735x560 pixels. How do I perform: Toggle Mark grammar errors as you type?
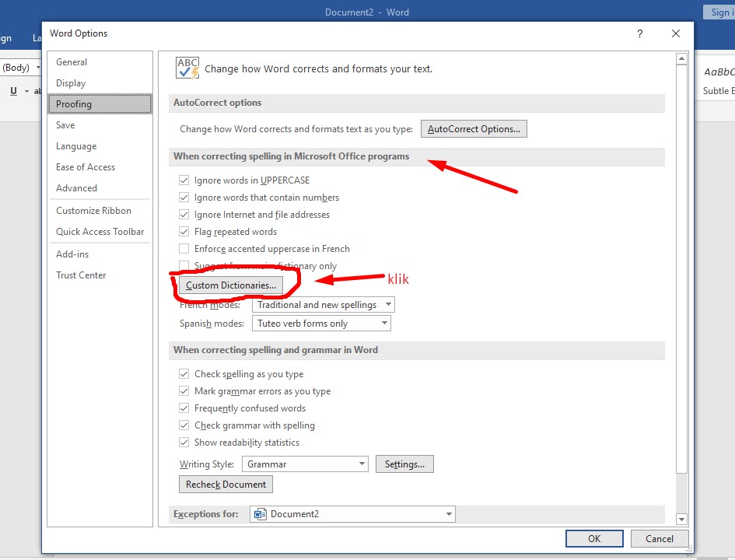(x=184, y=391)
